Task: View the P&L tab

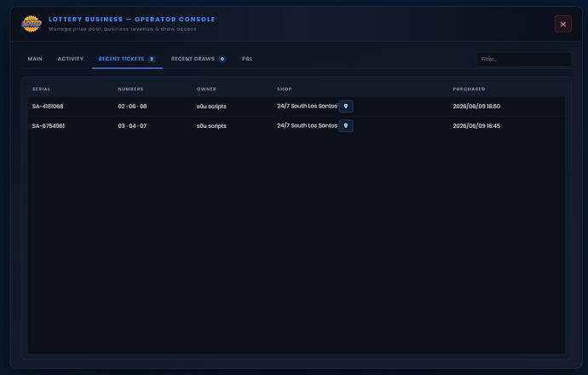Action: coord(247,59)
